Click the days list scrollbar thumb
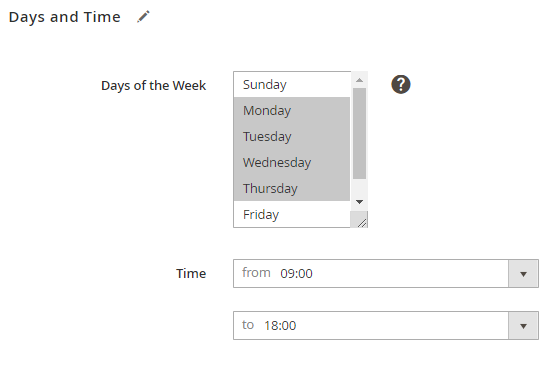 [359, 133]
